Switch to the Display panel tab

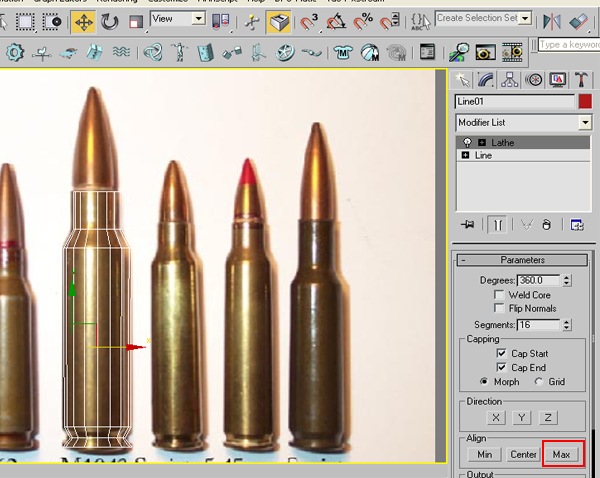click(558, 80)
